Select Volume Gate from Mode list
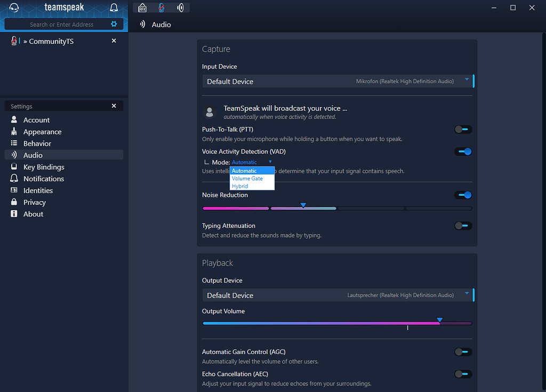The image size is (546, 392). tap(247, 179)
